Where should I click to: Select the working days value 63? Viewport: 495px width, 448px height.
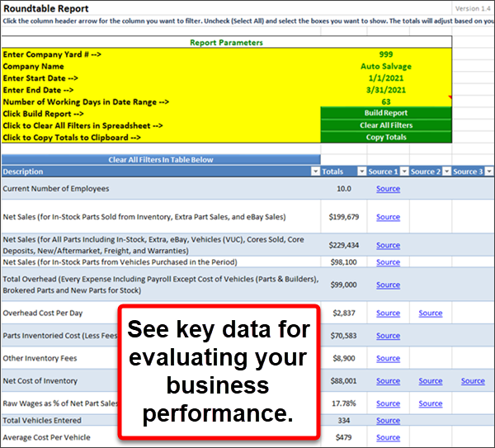pyautogui.click(x=386, y=101)
